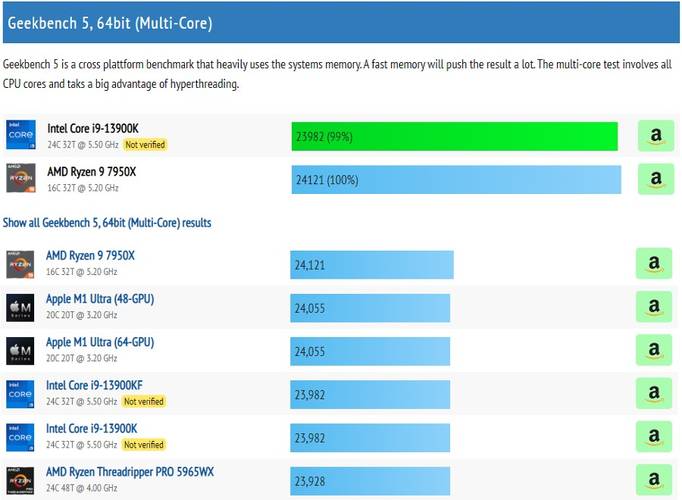Click 23,982 bar in i9-13900K list row
682x500 pixels.
[x=370, y=438]
